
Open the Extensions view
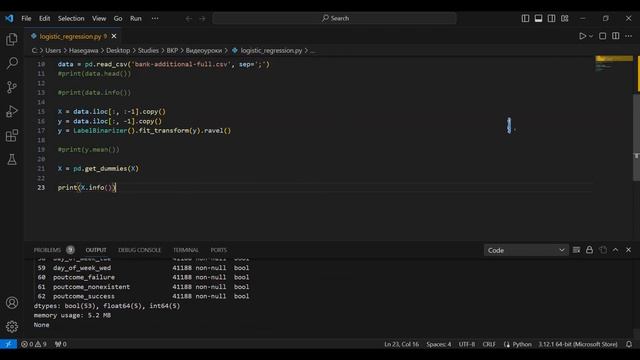click(x=12, y=136)
